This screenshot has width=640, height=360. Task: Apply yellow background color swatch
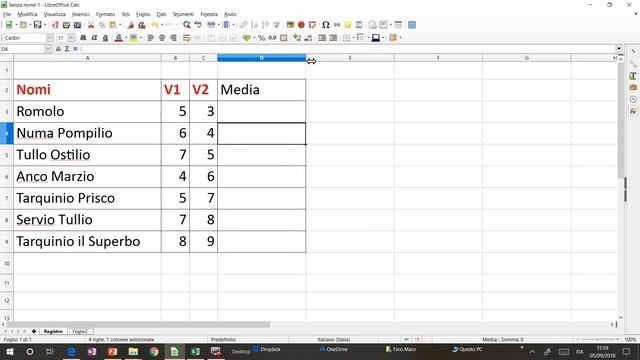pyautogui.click(x=133, y=38)
